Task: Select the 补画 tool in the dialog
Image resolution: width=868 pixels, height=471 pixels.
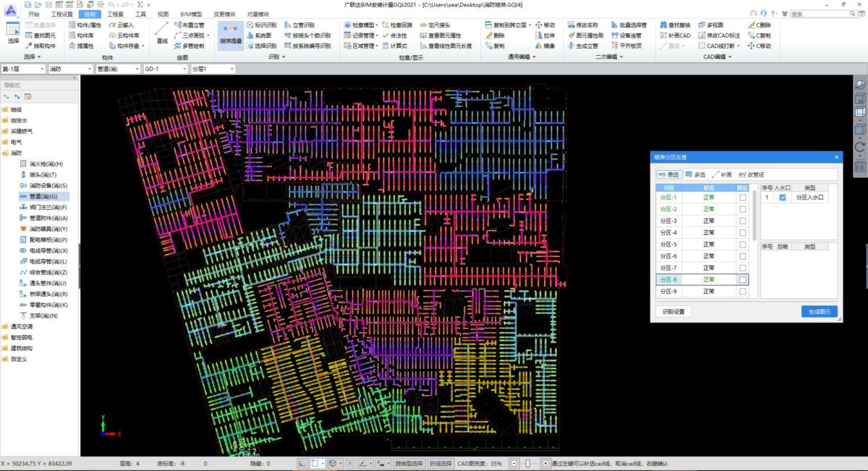Action: (721, 174)
